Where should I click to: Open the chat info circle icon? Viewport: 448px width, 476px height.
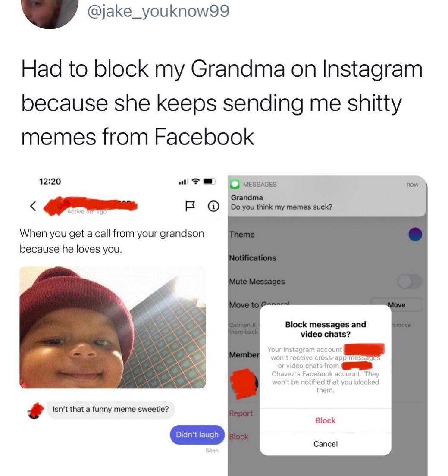click(x=213, y=207)
